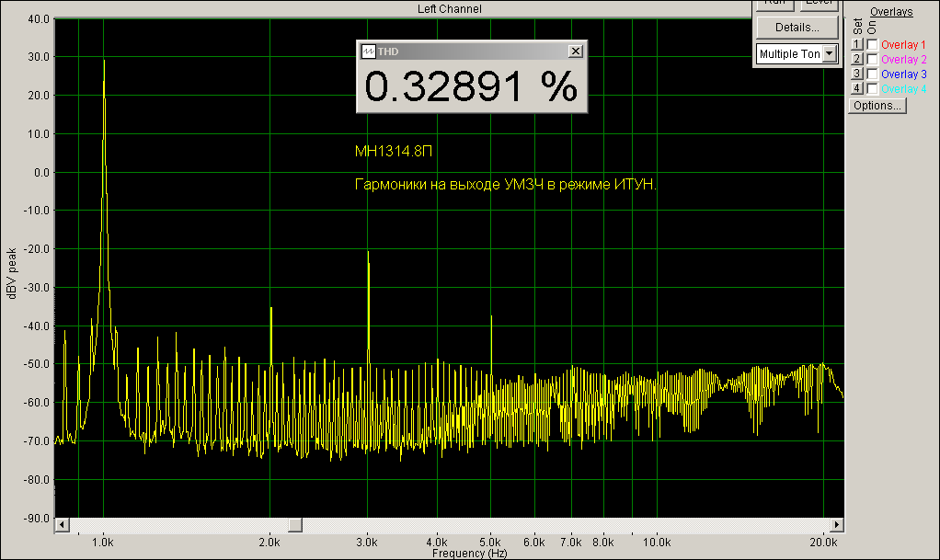The height and width of the screenshot is (560, 940).
Task: Click the 1.0k frequency tick label
Action: pyautogui.click(x=102, y=543)
